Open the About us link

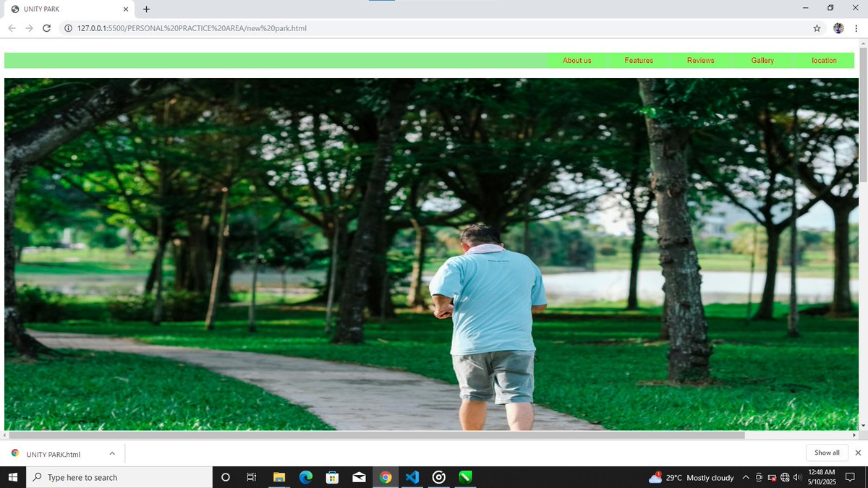pyautogui.click(x=576, y=61)
